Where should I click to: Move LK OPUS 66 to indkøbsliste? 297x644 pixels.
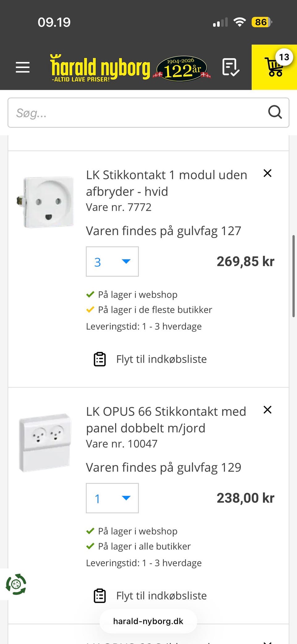tap(161, 596)
